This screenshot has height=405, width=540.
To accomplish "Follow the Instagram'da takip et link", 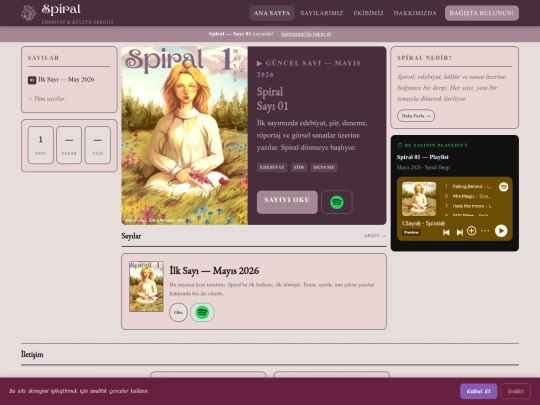I will tap(306, 34).
